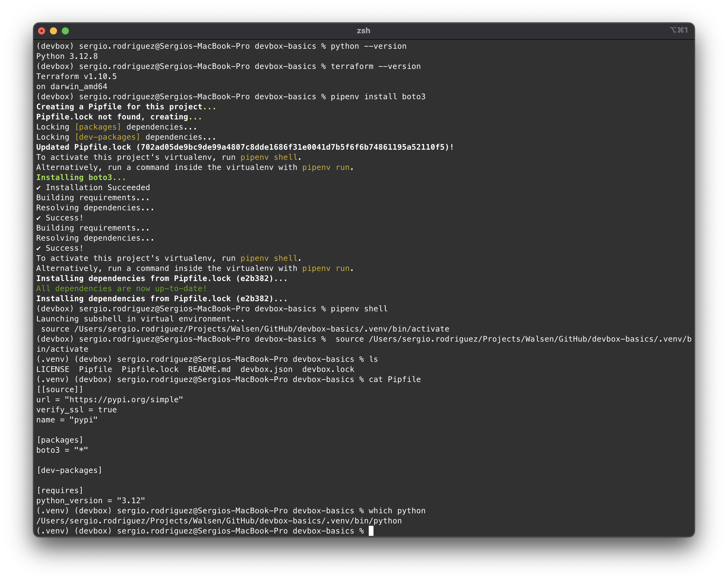
Task: Click the ⌥⌘1 shortcut indicator
Action: pyautogui.click(x=679, y=30)
